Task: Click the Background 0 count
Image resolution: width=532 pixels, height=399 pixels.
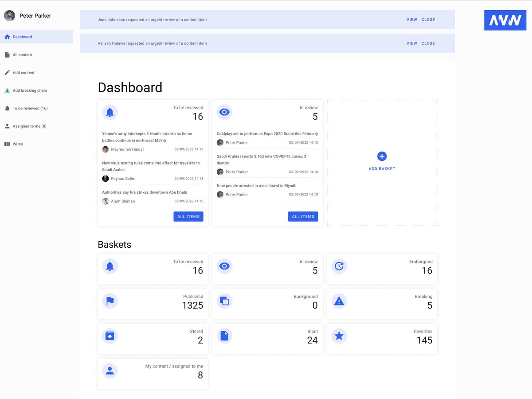Action: pos(315,305)
